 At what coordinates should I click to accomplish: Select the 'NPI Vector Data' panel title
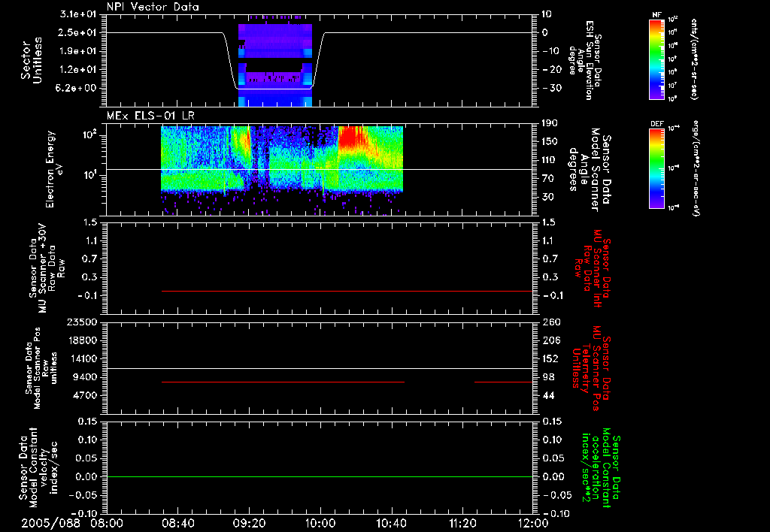[153, 7]
